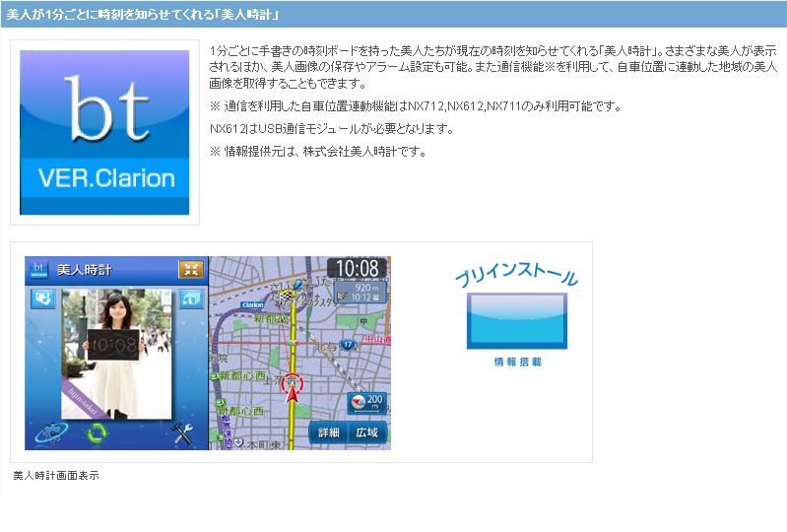Click the blue section heading 美人が1分ごとに時刻を知らせてくれる
Viewport: 787px width, 532px height.
click(142, 15)
